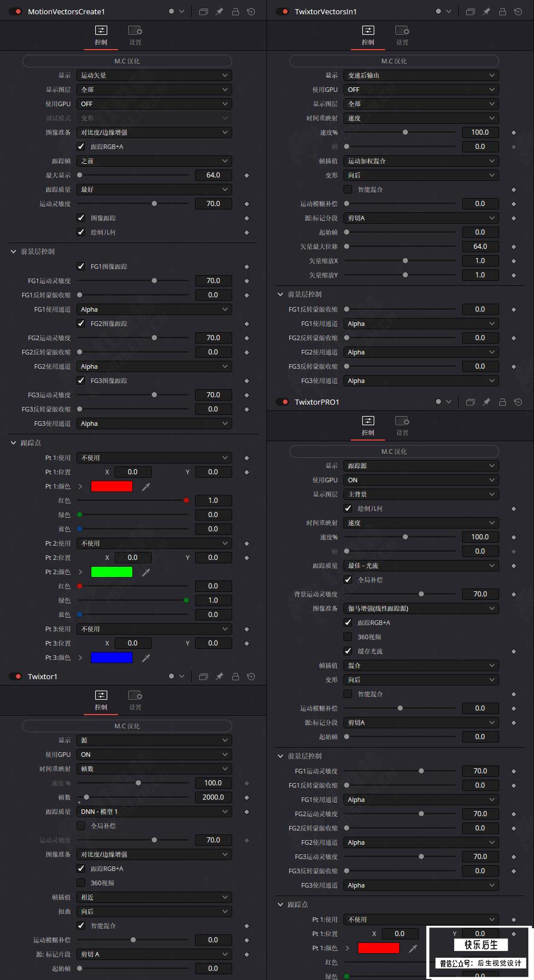
Task: Click M.C 汉化 button in MotionVectorsCreate1
Action: 127,61
